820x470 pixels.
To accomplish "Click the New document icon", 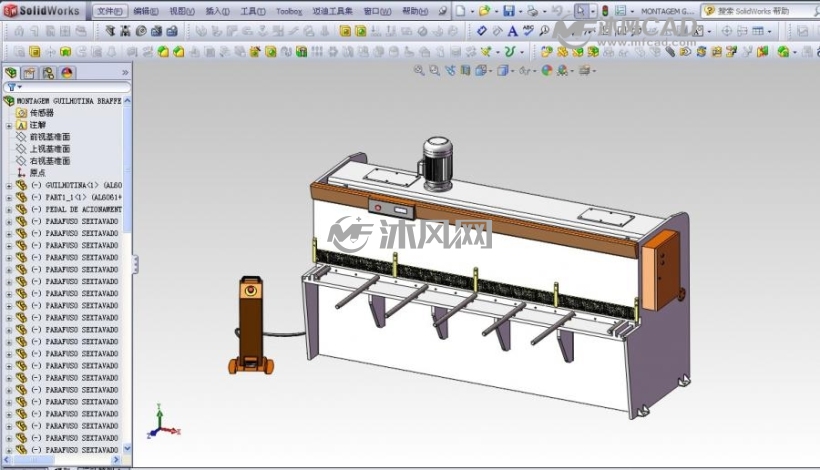I will 460,10.
